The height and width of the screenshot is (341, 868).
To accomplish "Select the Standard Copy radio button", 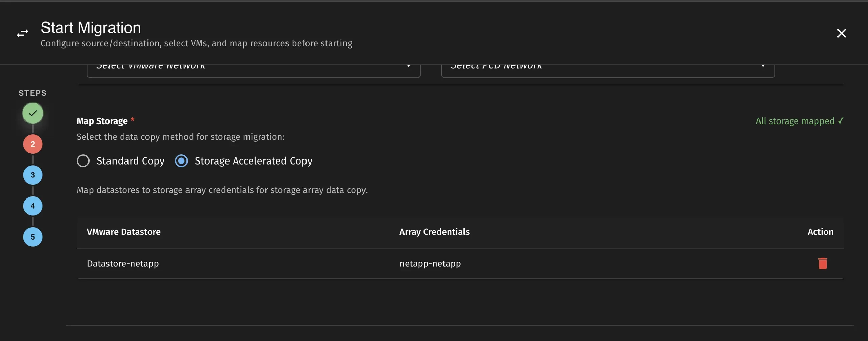I will [83, 161].
